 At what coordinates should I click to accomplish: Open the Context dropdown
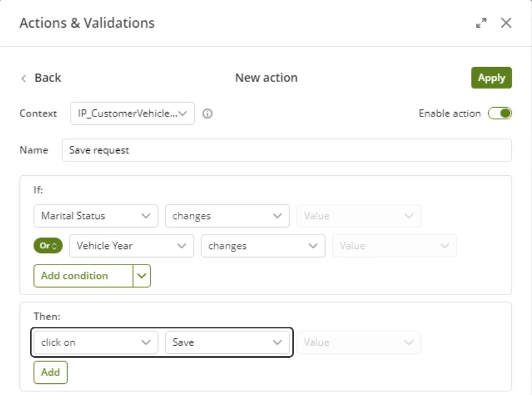coord(133,113)
